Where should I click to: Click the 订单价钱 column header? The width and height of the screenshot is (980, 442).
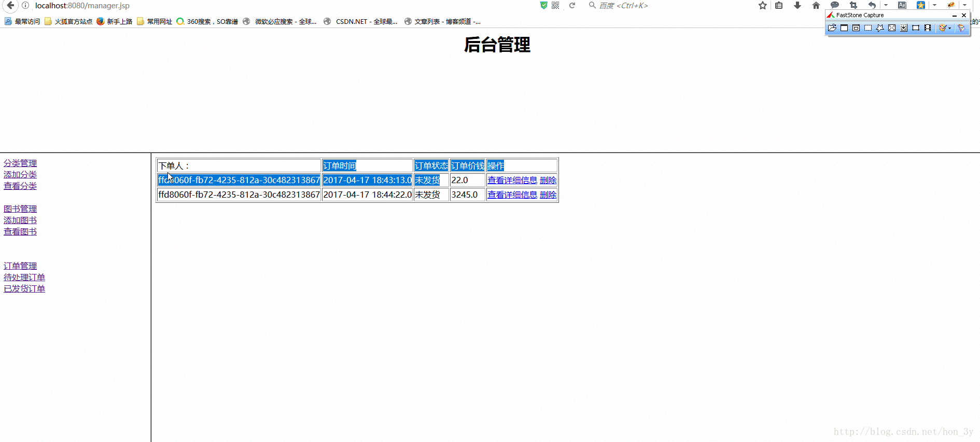click(468, 165)
